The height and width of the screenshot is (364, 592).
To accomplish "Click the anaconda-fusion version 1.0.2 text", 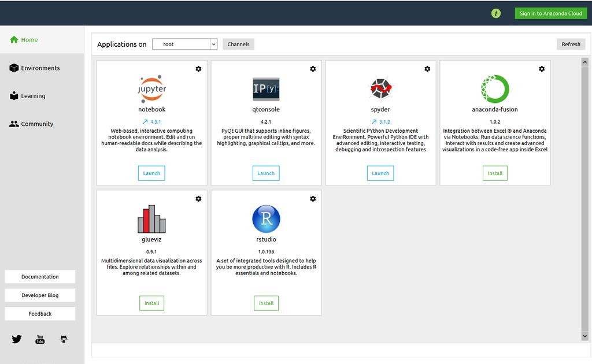I will coord(495,122).
